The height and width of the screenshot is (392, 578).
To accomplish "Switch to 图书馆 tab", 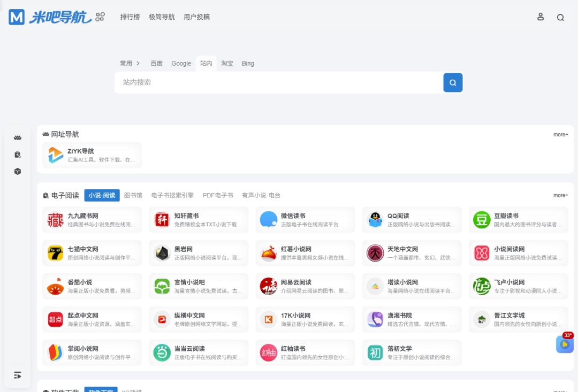I will pyautogui.click(x=133, y=195).
